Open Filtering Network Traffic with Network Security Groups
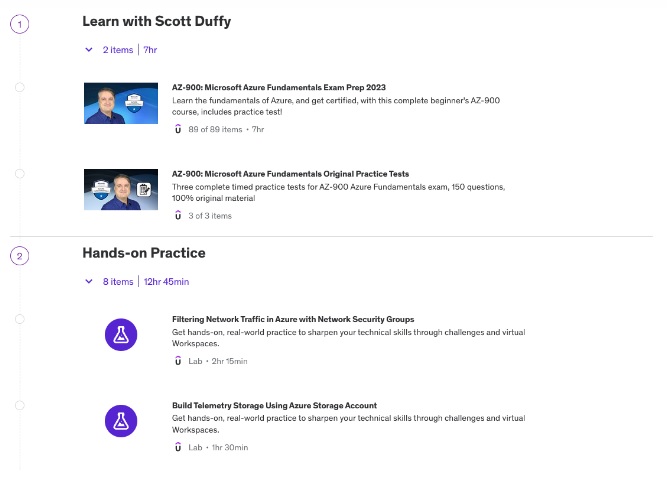Image resolution: width=667 pixels, height=478 pixels. pos(293,319)
